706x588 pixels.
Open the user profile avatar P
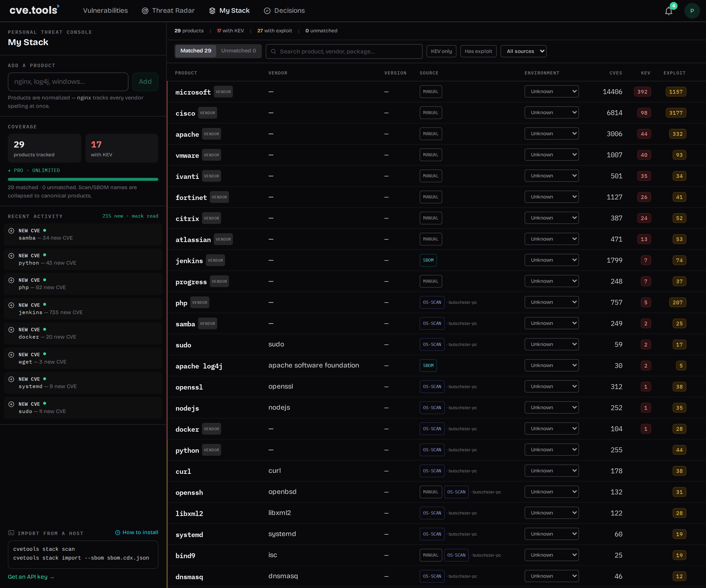pos(692,11)
